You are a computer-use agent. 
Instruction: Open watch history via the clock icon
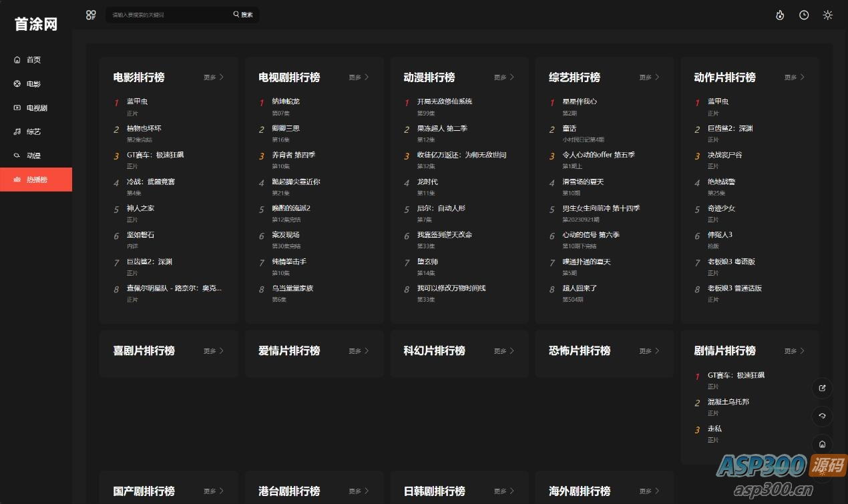pyautogui.click(x=804, y=15)
